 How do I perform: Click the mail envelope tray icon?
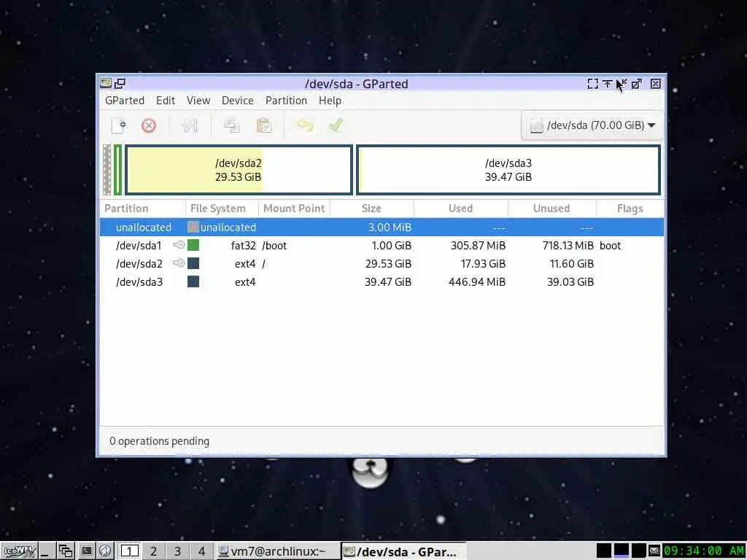coord(654,551)
